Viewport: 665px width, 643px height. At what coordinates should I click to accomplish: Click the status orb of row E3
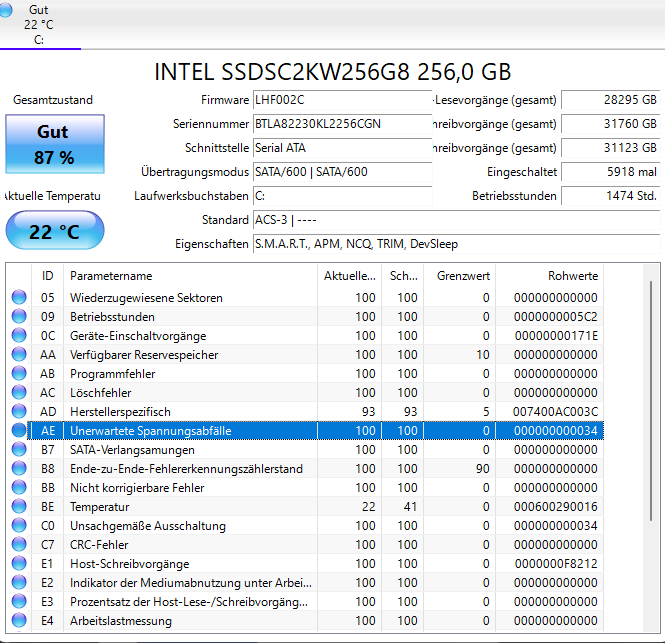pyautogui.click(x=19, y=601)
